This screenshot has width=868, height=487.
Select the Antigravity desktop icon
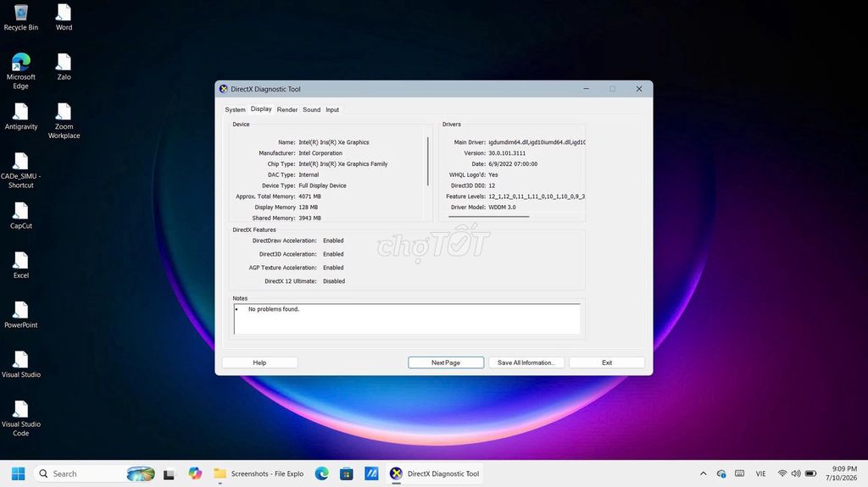coord(21,117)
